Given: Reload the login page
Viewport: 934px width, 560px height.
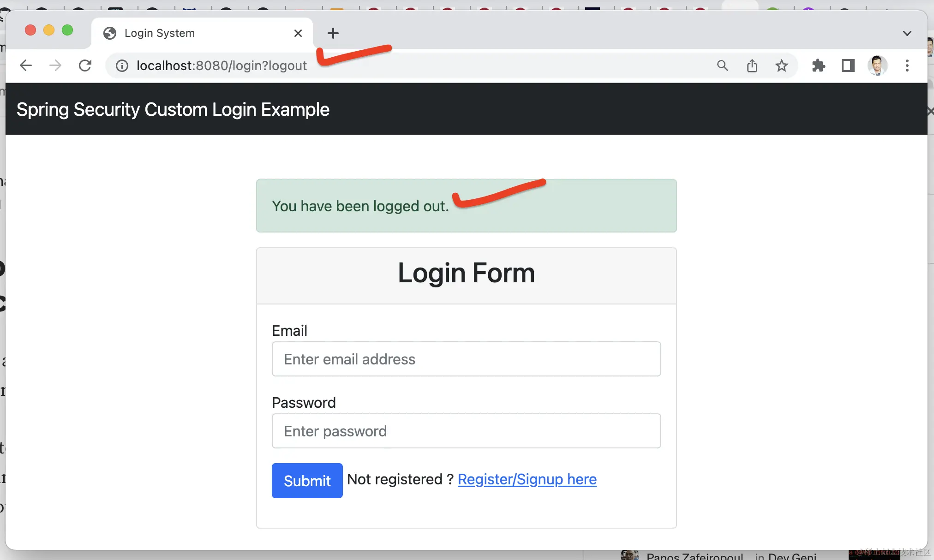Looking at the screenshot, I should [x=85, y=66].
